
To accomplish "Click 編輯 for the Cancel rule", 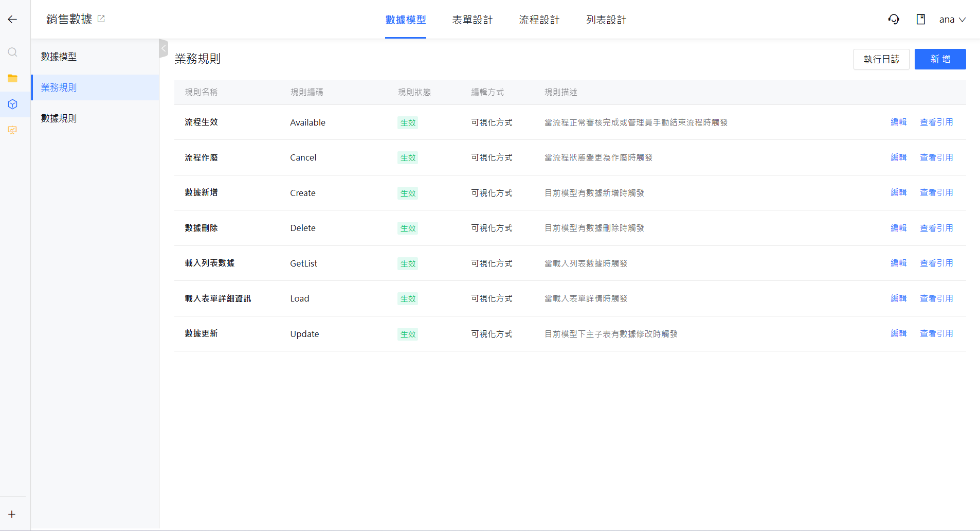I will coord(899,157).
